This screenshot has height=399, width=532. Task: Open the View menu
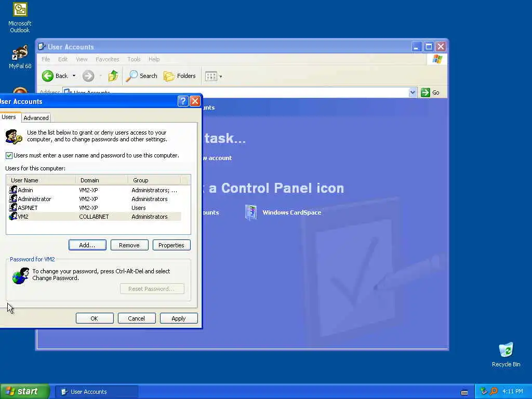pos(82,59)
